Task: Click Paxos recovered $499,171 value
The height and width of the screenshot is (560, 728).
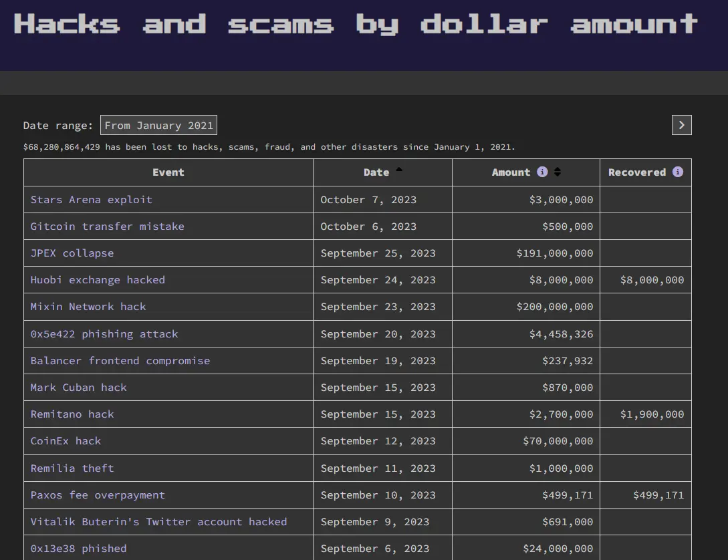Action: [x=658, y=495]
